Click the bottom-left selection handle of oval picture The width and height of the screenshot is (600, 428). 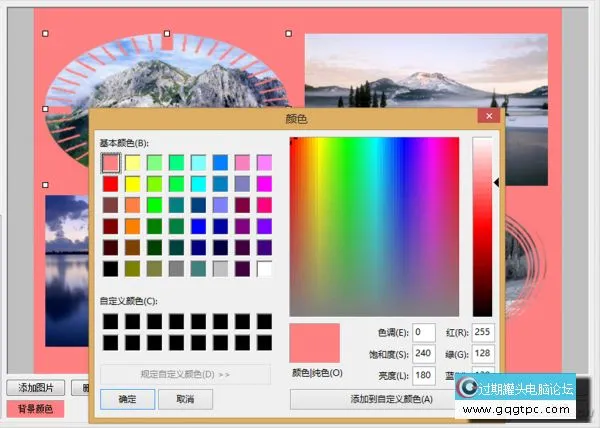(45, 185)
